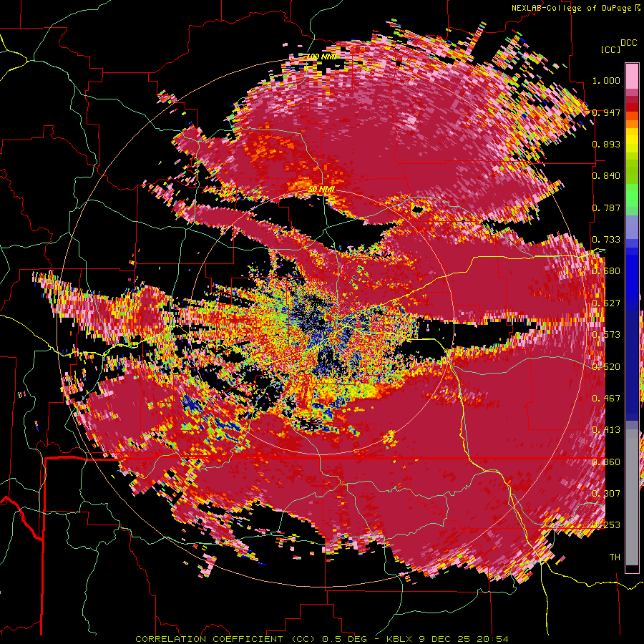Select the 0.307 scale value
This screenshot has width=644, height=644.
(x=606, y=494)
